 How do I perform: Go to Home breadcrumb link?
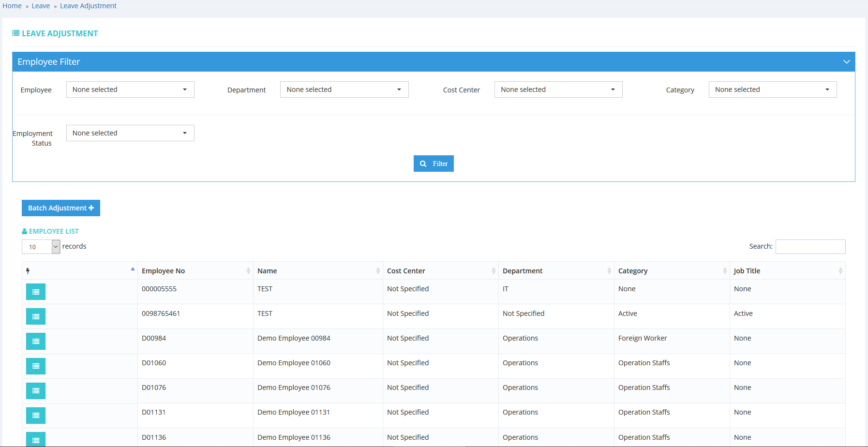tap(12, 6)
